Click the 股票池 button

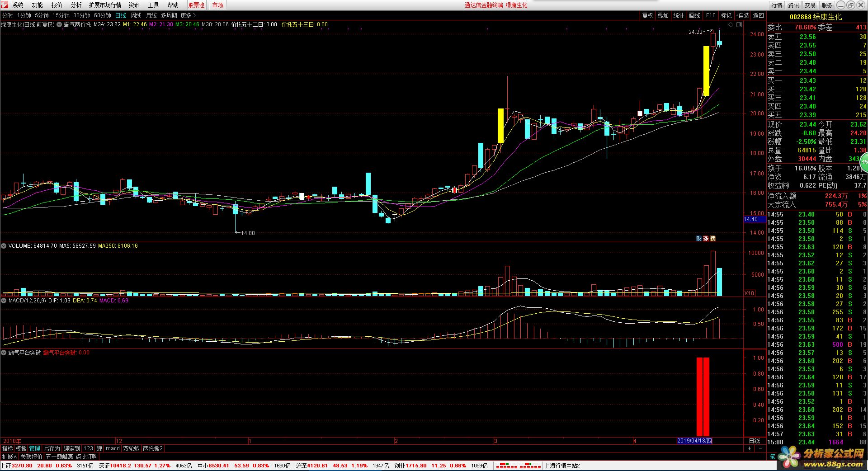click(x=197, y=5)
